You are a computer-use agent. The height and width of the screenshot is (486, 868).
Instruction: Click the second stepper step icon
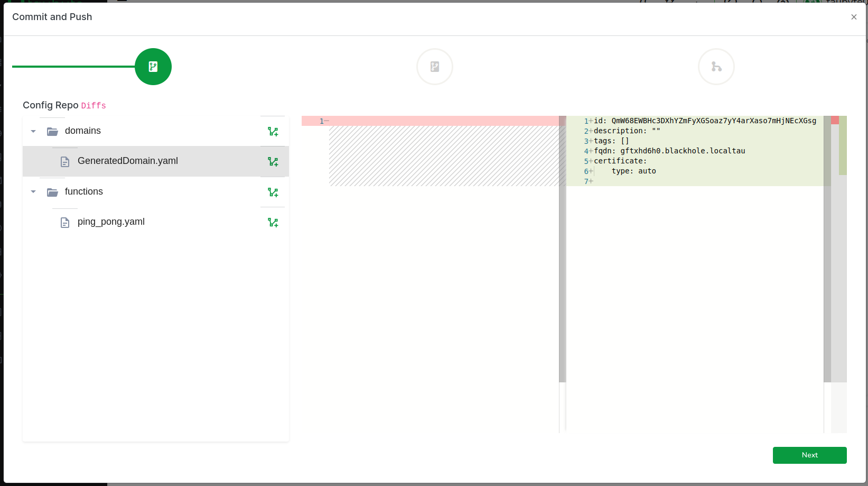(434, 67)
